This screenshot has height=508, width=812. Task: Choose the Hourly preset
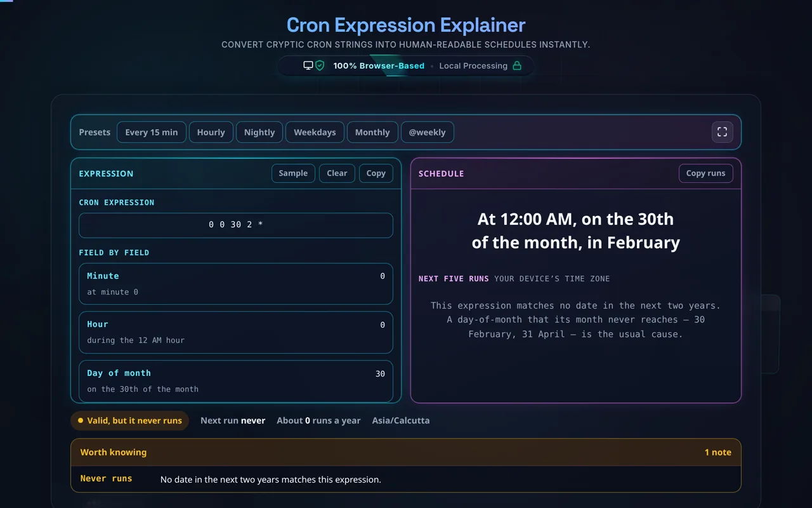click(x=211, y=132)
